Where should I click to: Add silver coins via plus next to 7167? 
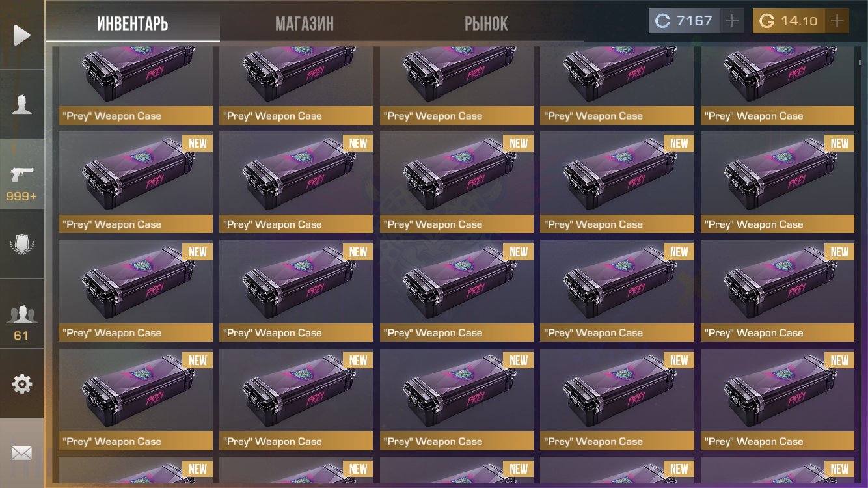[x=732, y=21]
